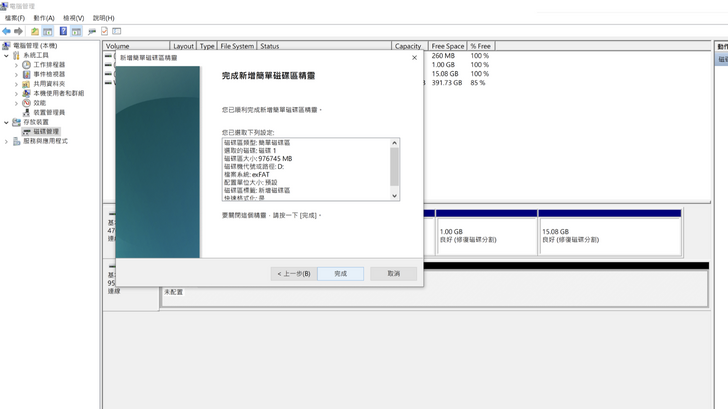The width and height of the screenshot is (728, 409).
Task: Open the 說明(H) menu
Action: pyautogui.click(x=104, y=18)
